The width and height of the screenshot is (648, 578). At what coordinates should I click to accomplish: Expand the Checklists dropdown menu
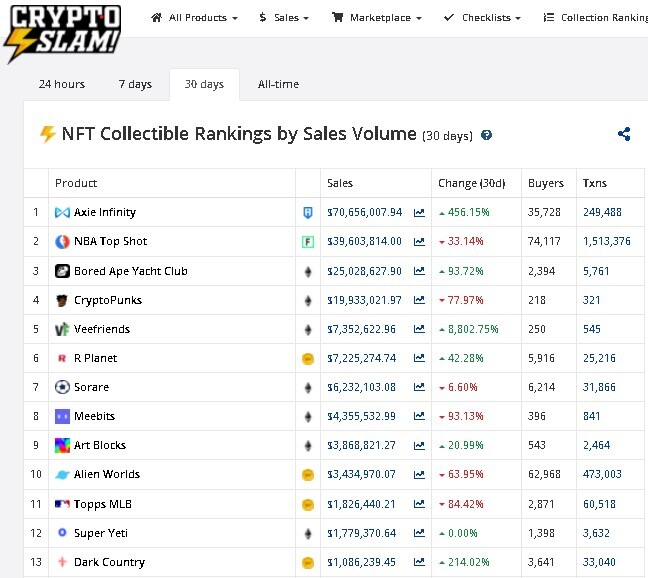point(482,18)
